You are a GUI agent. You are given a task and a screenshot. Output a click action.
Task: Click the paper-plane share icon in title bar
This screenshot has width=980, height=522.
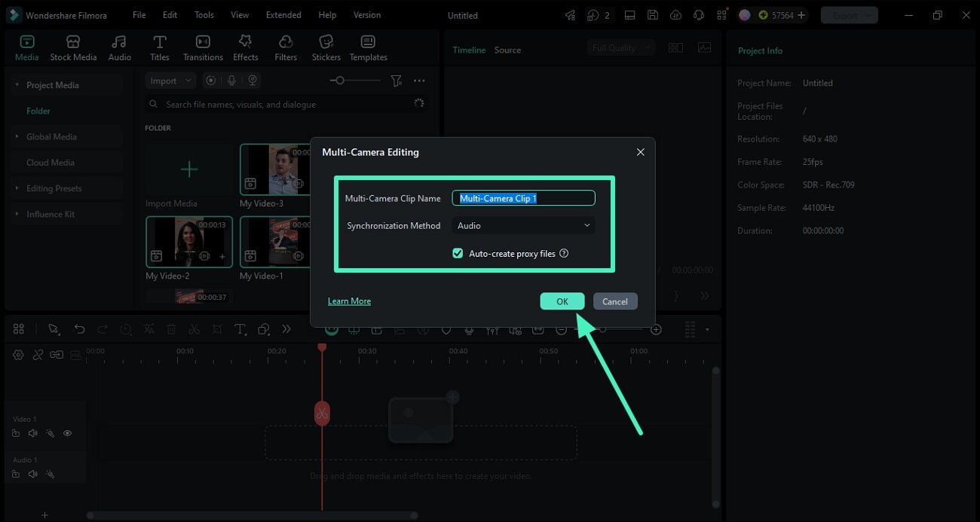[x=571, y=15]
